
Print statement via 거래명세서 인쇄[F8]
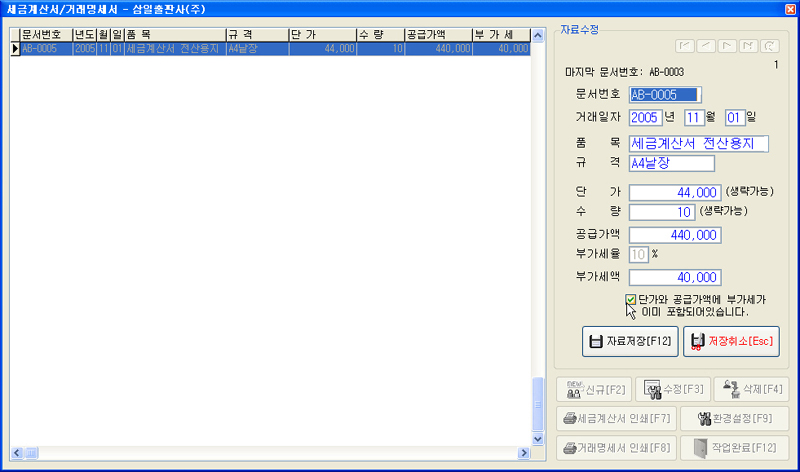616,448
